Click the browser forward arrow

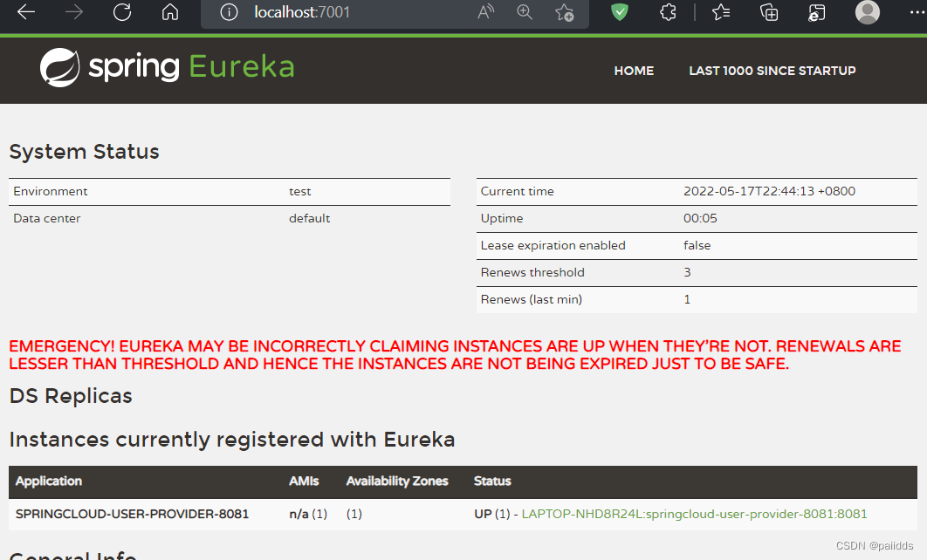74,12
